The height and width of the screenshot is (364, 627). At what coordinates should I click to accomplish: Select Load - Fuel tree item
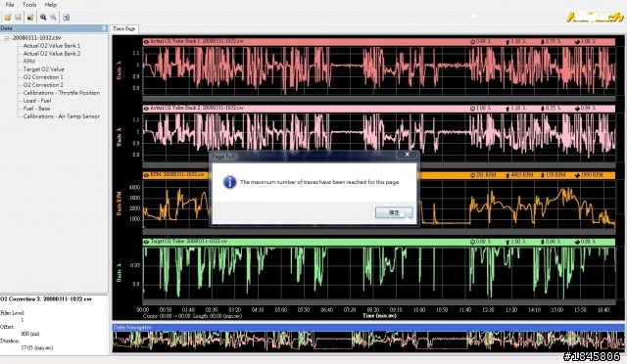point(37,101)
